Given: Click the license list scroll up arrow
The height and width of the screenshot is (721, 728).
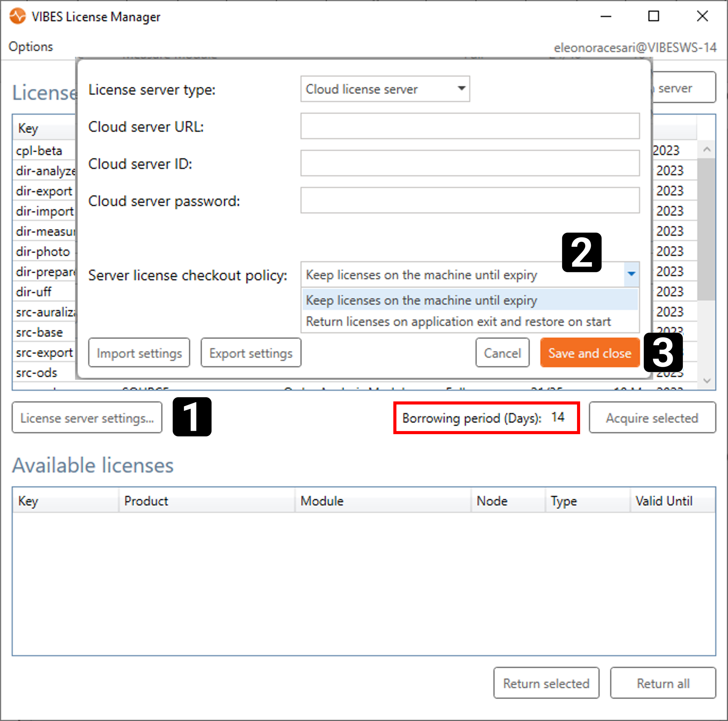Looking at the screenshot, I should point(706,150).
